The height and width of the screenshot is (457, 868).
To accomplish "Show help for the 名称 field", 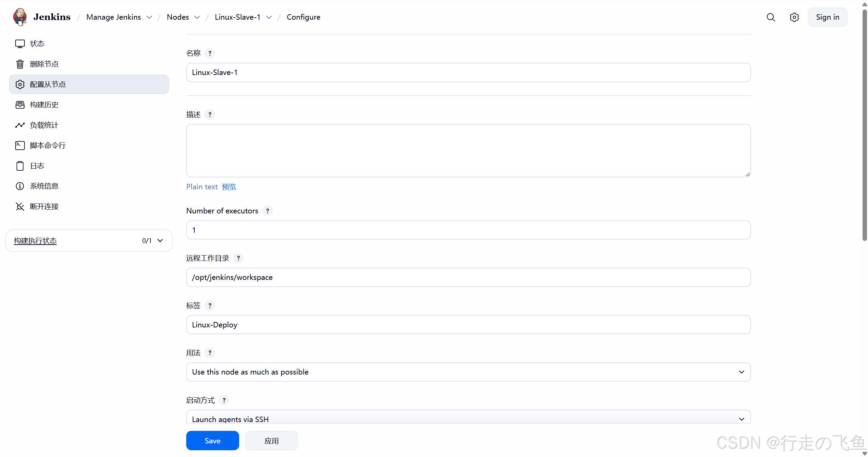I will [x=210, y=53].
